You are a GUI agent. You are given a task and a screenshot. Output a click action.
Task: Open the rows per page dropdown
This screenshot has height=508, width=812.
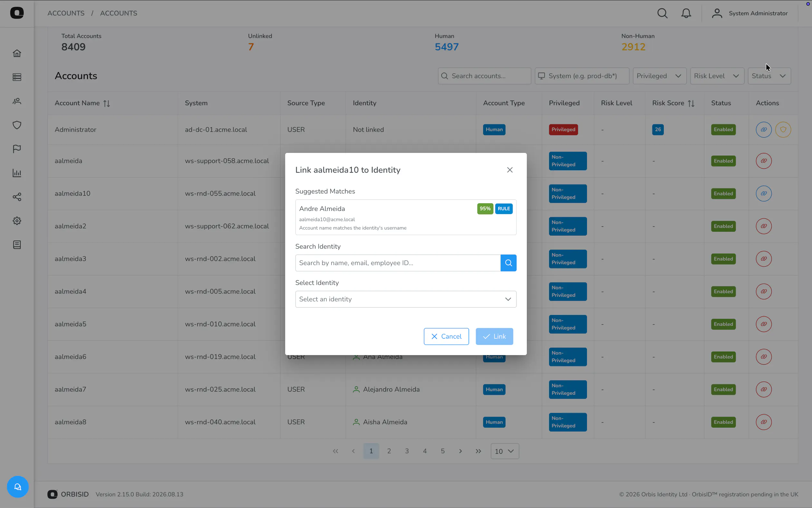505,451
